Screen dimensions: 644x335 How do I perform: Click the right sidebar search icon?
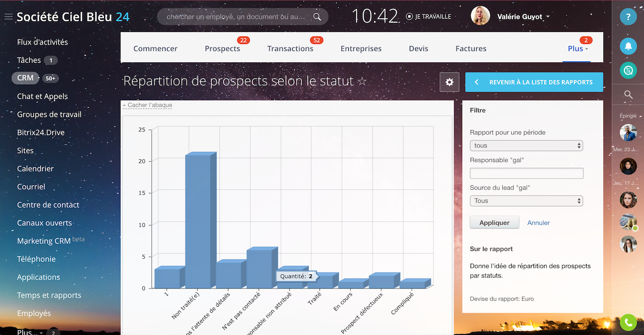tap(628, 95)
